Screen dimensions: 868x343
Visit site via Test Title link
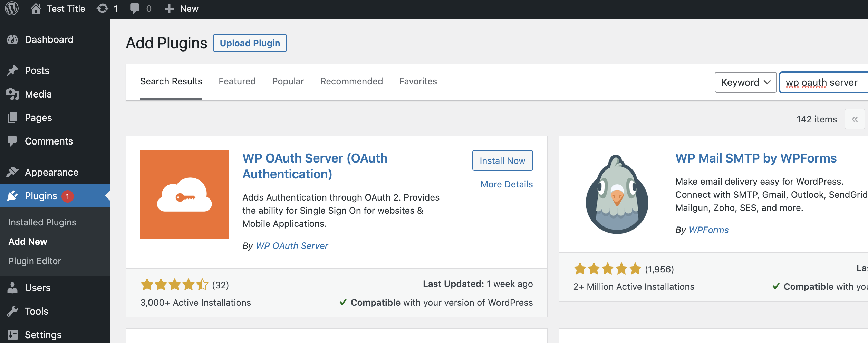point(66,9)
